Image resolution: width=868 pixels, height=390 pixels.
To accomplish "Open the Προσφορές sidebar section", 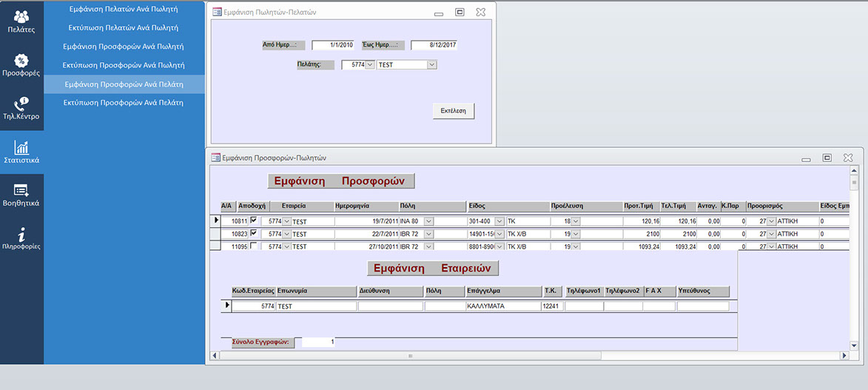I will 21,65.
